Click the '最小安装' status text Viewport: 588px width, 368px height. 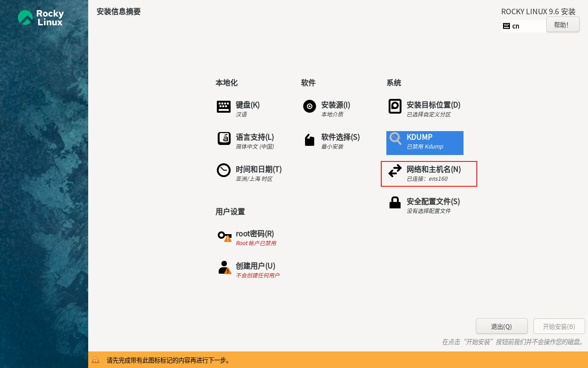tap(332, 147)
